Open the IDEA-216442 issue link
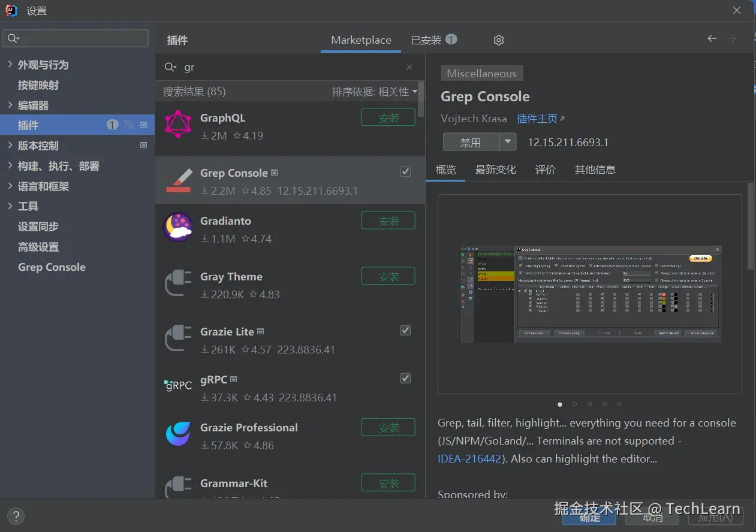 pyautogui.click(x=469, y=459)
